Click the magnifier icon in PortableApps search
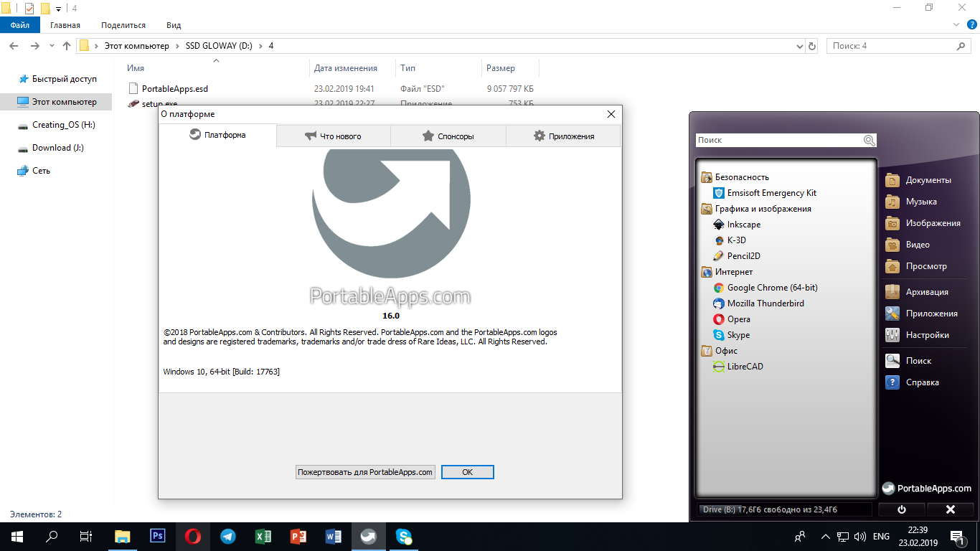This screenshot has height=551, width=980. point(870,141)
